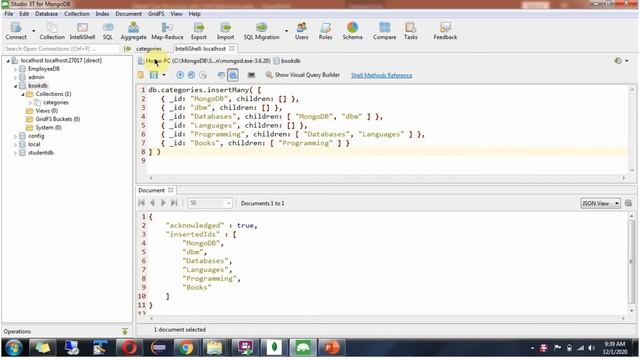Click the raw shell mode icon

click(x=251, y=75)
